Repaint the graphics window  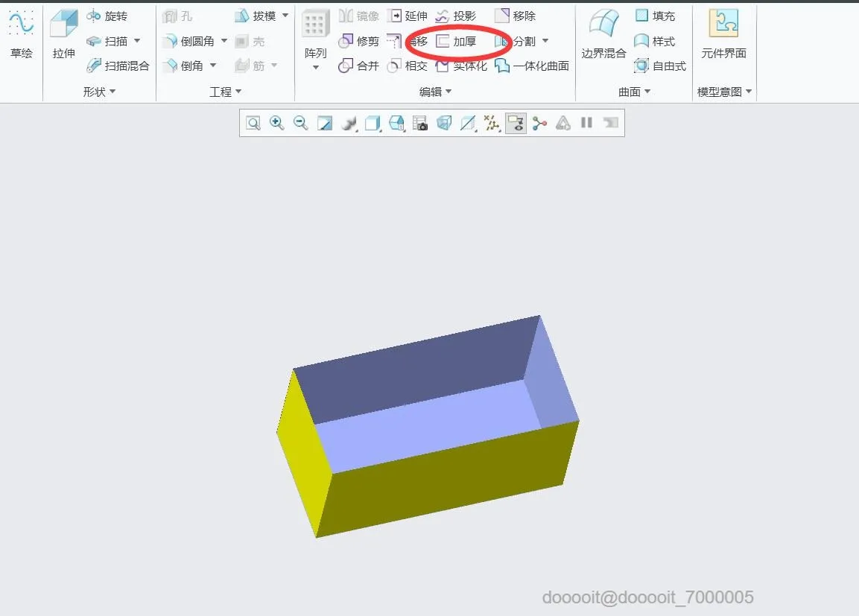pyautogui.click(x=325, y=123)
